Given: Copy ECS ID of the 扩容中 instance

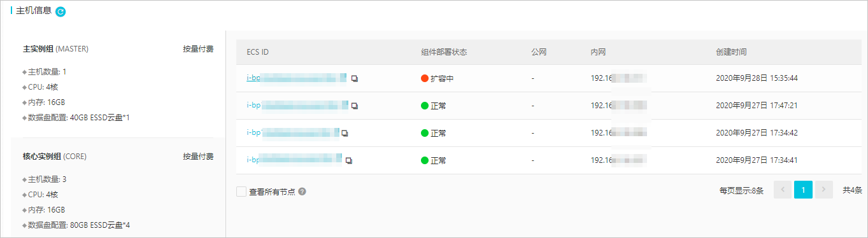Looking at the screenshot, I should [355, 79].
